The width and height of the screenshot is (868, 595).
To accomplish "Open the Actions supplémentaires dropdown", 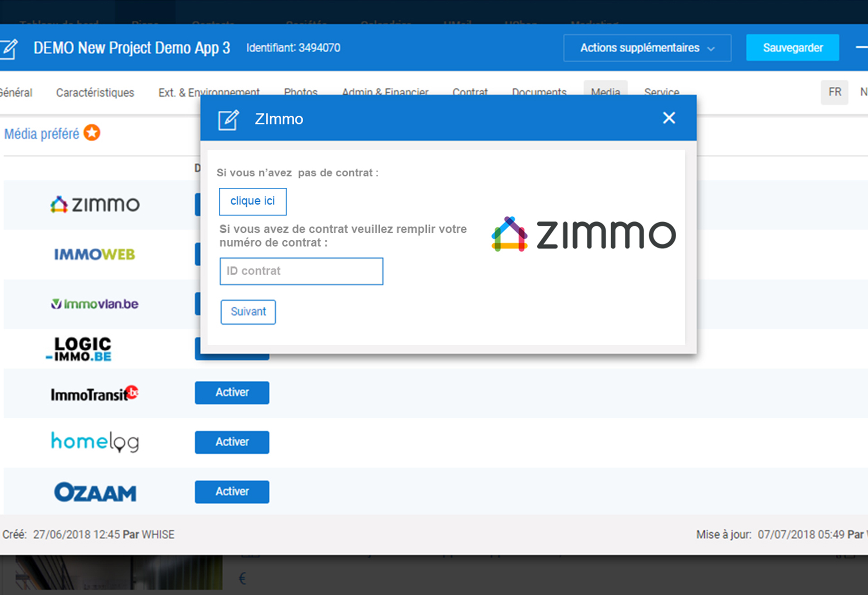I will (x=647, y=48).
